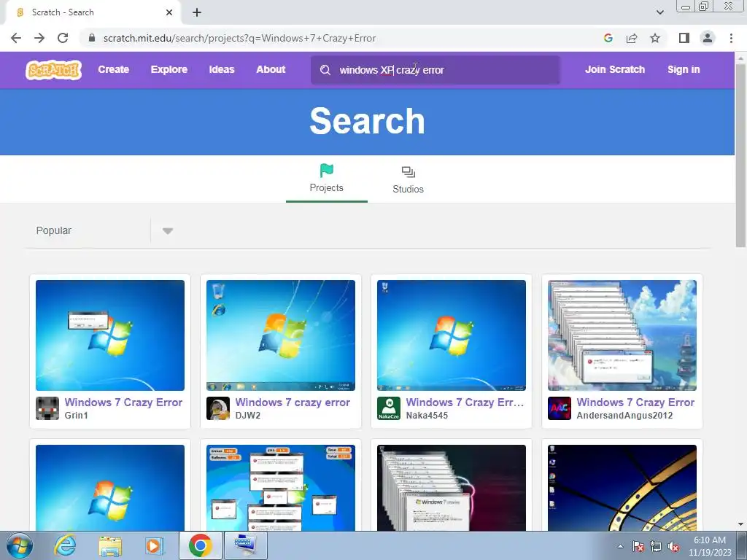Open Grin1's project thumbnail
This screenshot has height=560, width=747.
[110, 335]
